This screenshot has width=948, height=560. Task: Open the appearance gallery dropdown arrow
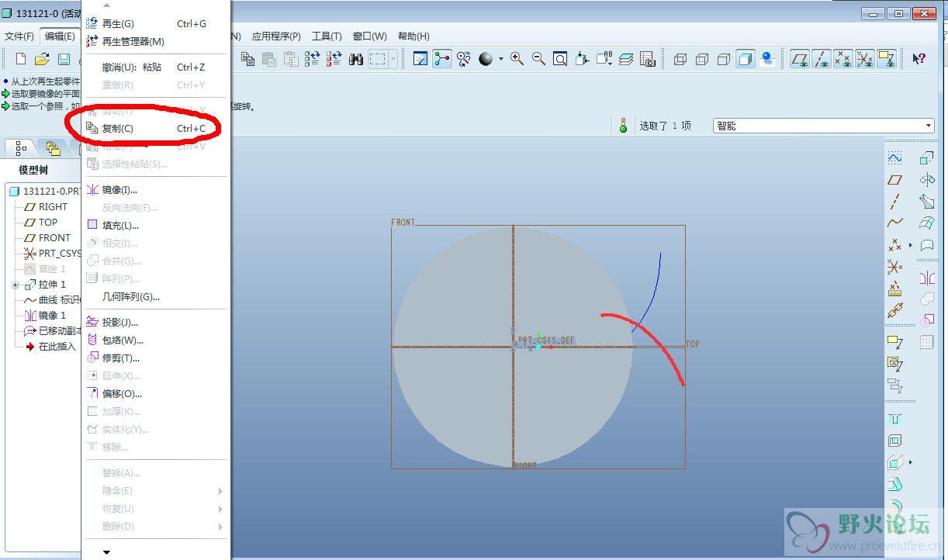[500, 59]
